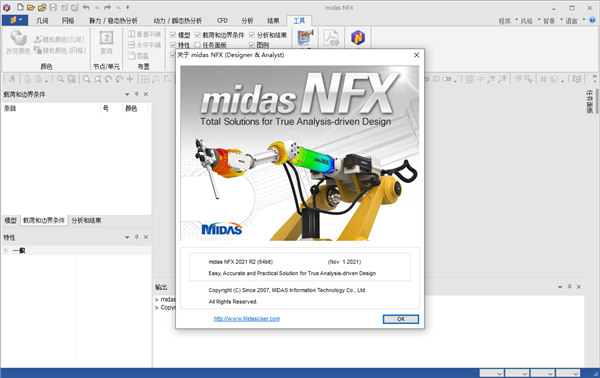Click 垂直平铺 vertical tile layout

click(x=144, y=34)
